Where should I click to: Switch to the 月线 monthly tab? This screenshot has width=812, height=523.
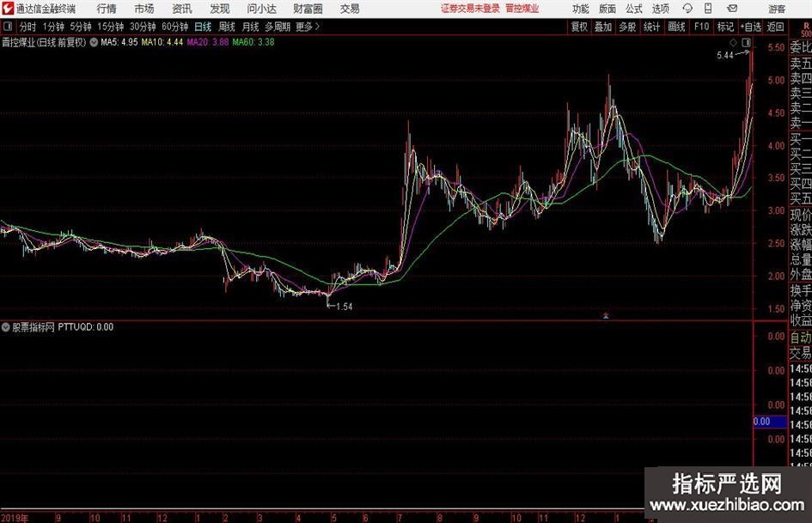(250, 27)
